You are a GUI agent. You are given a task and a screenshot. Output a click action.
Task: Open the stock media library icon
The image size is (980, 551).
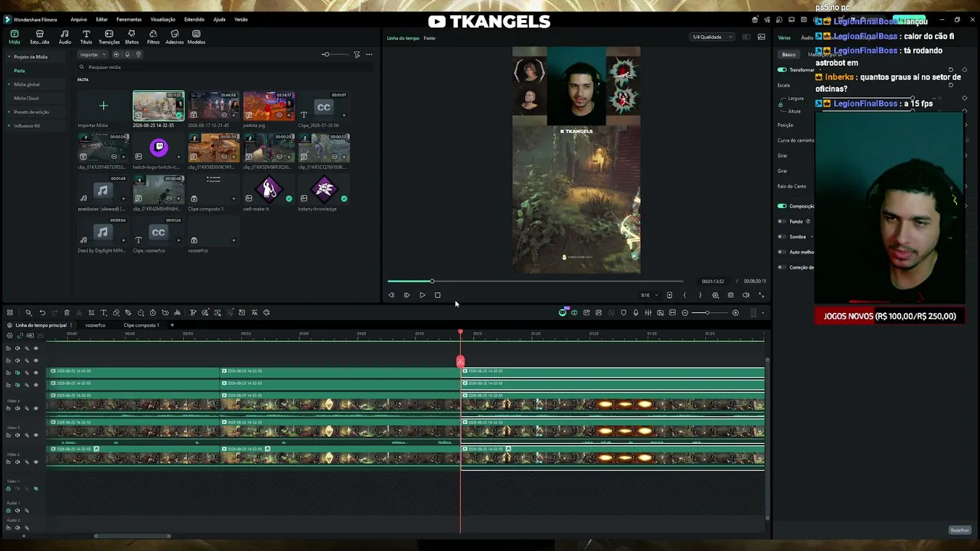[x=39, y=37]
